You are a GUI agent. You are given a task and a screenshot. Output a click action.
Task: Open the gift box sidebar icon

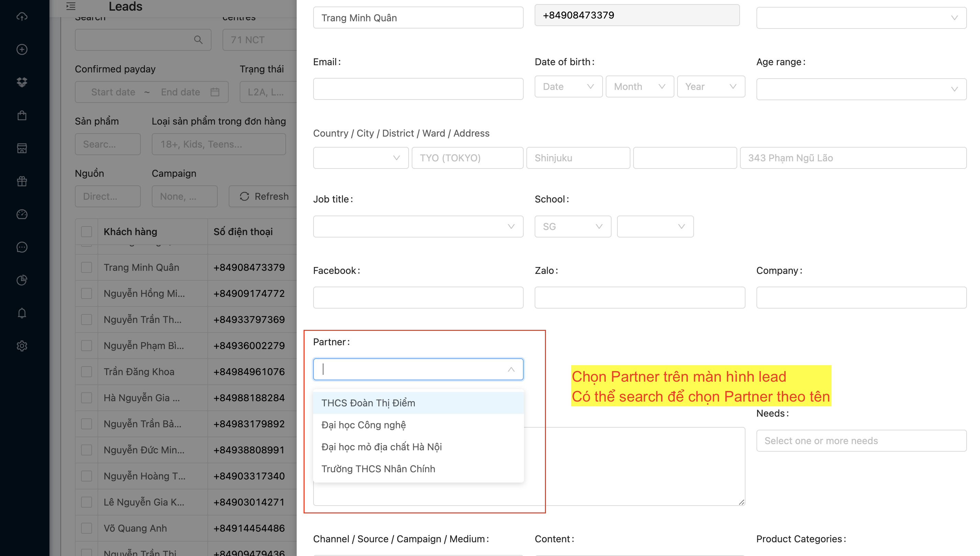coord(22,182)
